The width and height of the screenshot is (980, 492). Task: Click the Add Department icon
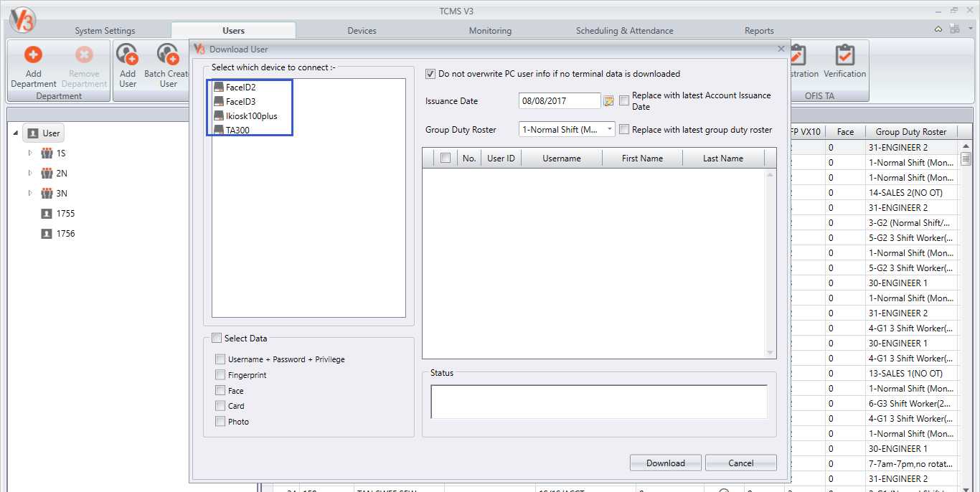[33, 55]
